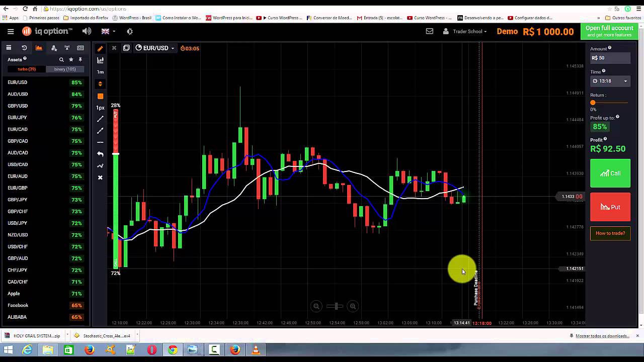Select AUD/USD asset row

[x=45, y=94]
